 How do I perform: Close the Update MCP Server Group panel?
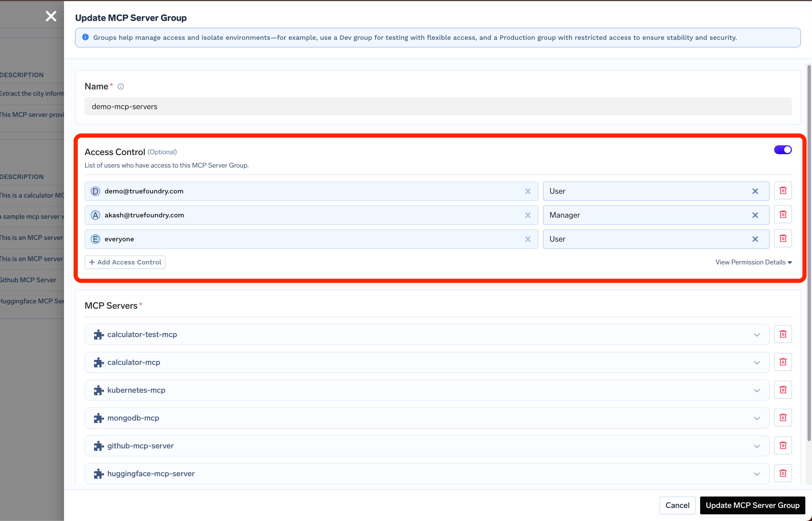pos(51,16)
